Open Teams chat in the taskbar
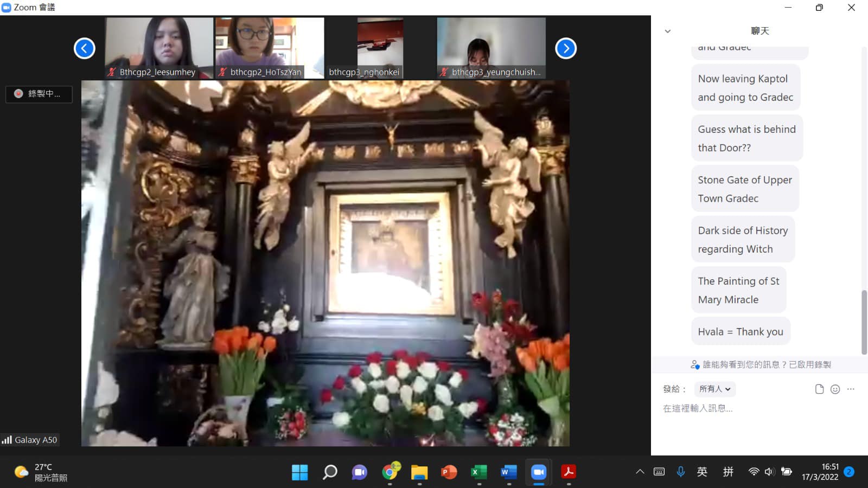The width and height of the screenshot is (868, 488). (359, 472)
